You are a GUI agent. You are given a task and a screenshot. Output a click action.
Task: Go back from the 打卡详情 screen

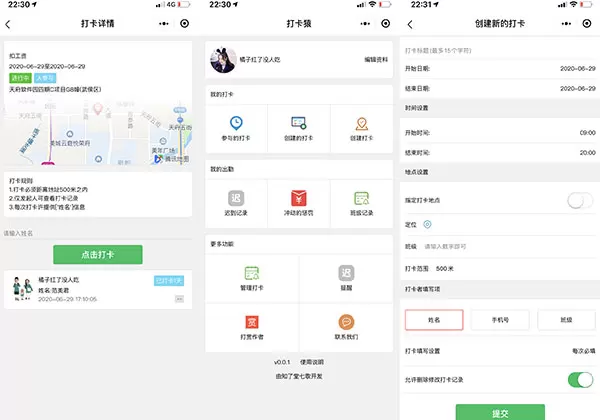click(x=8, y=24)
